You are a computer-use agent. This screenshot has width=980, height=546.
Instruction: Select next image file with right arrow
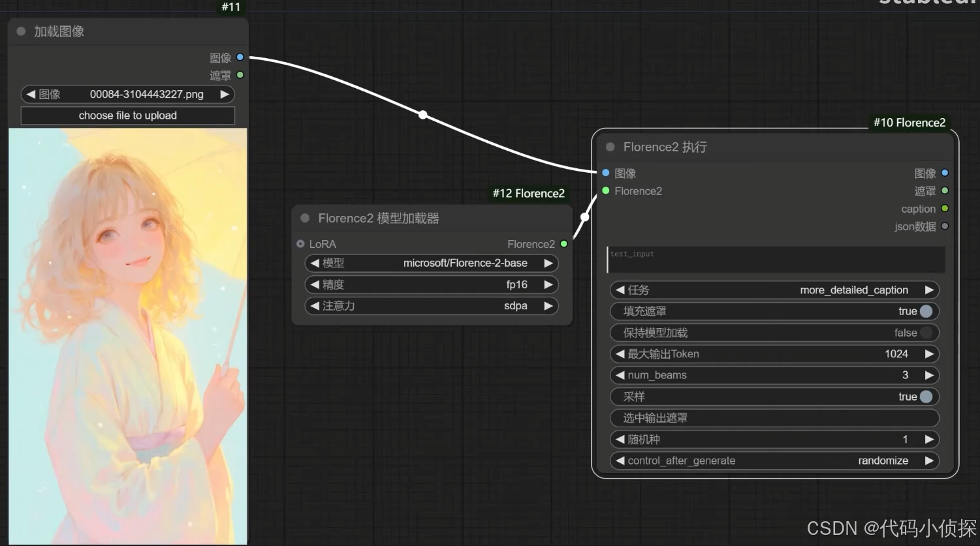click(225, 94)
